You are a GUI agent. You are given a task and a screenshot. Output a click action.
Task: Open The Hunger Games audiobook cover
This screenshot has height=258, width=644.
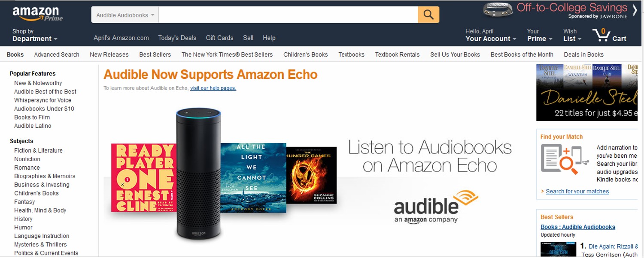pos(311,175)
